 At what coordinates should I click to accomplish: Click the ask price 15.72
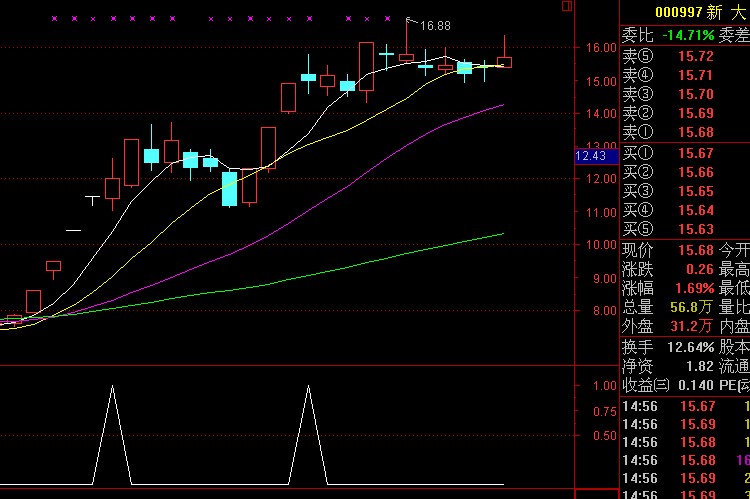click(696, 56)
